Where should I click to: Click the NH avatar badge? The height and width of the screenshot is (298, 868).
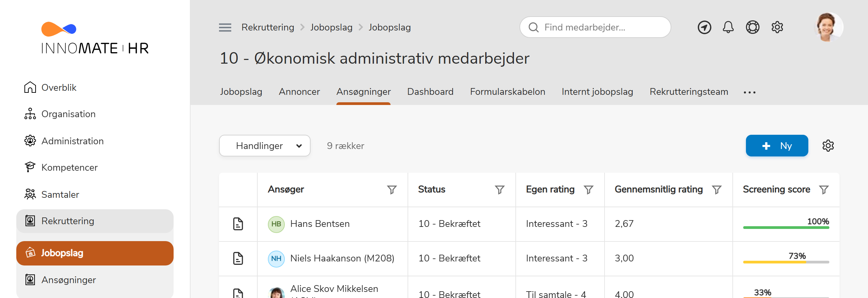(276, 259)
